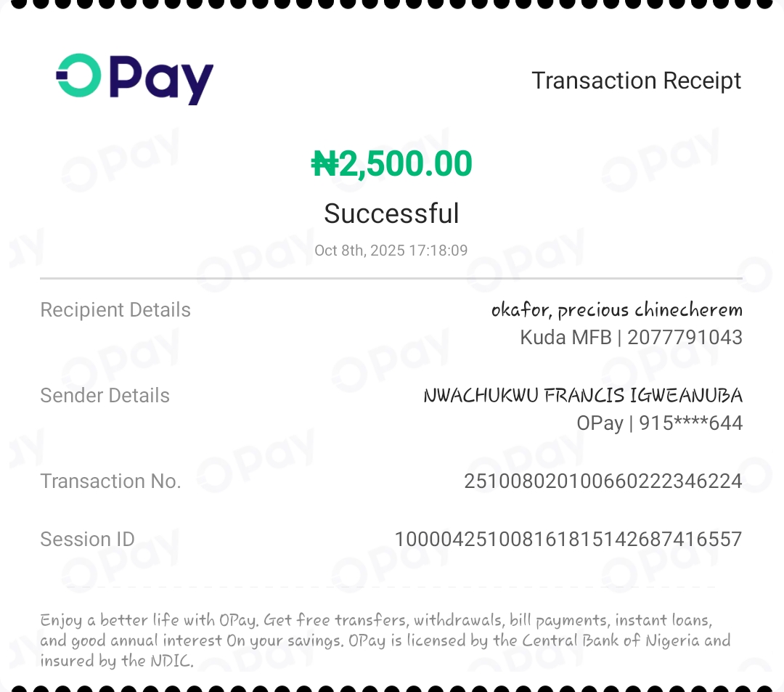This screenshot has height=692, width=784.
Task: Click the Sender Details label
Action: (105, 396)
